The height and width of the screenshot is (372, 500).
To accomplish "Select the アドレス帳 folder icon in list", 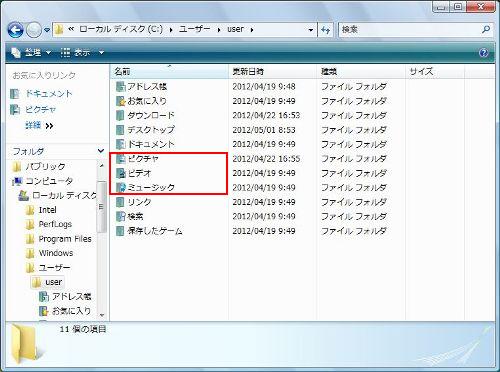I will pyautogui.click(x=120, y=86).
